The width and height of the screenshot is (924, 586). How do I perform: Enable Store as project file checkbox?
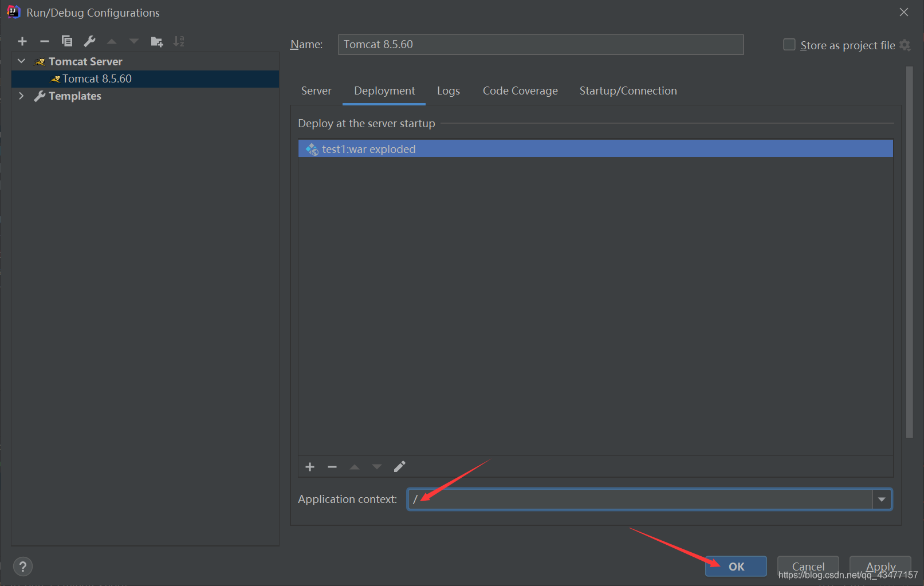point(789,45)
